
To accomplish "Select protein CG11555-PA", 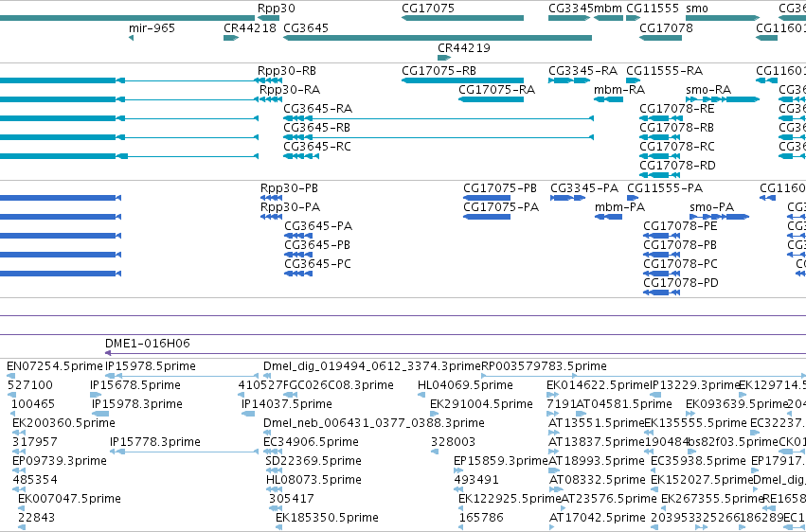I will pos(665,188).
